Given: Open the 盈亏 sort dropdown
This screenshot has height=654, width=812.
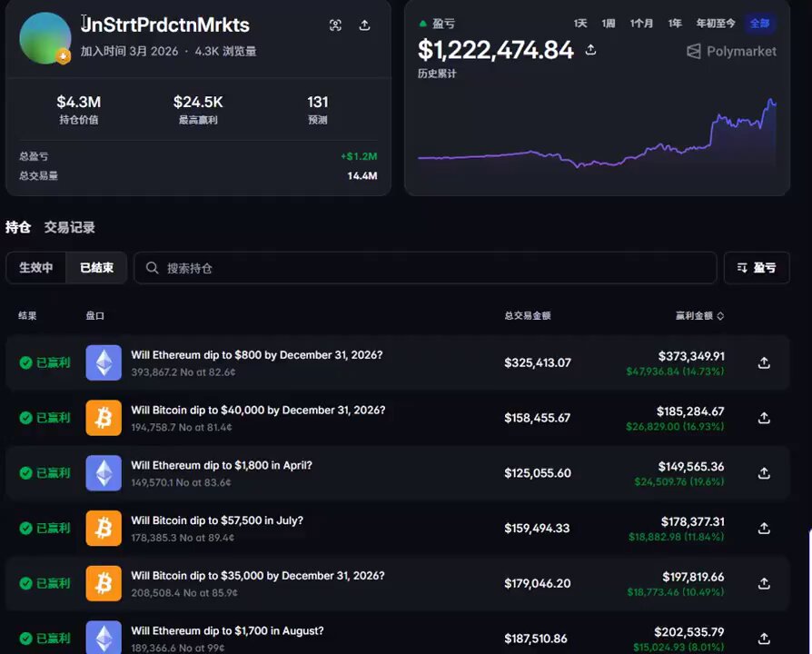Looking at the screenshot, I should coord(757,268).
